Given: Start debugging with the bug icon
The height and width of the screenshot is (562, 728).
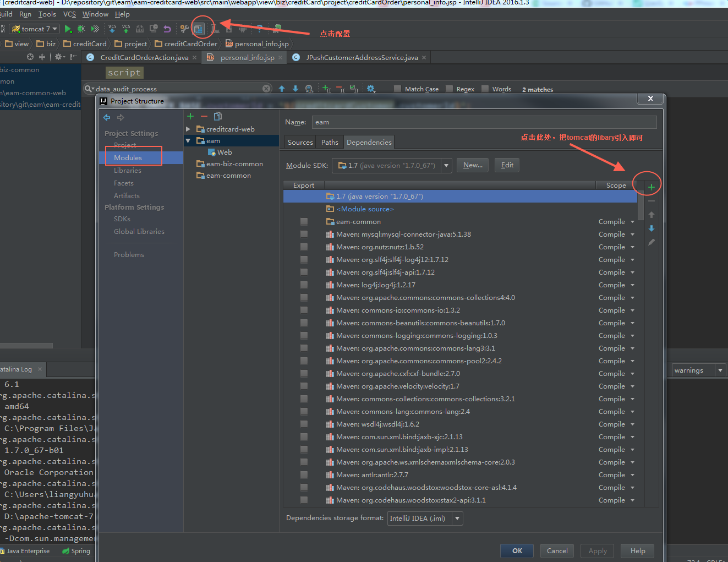Looking at the screenshot, I should (x=81, y=29).
